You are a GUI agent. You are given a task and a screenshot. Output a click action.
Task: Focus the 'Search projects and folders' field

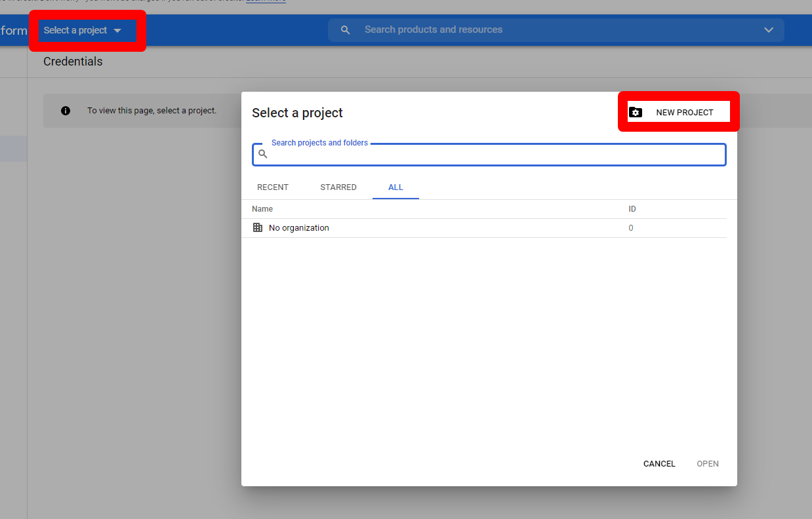click(489, 155)
